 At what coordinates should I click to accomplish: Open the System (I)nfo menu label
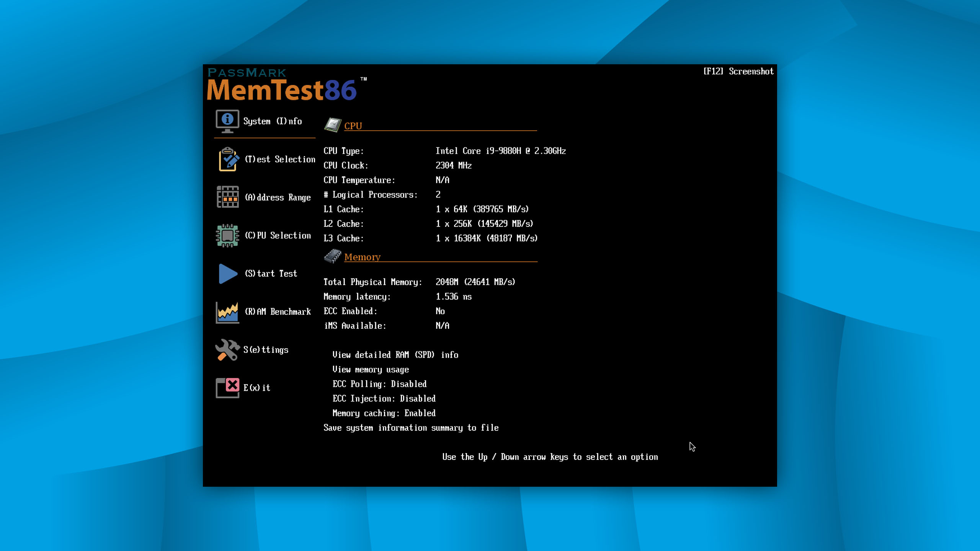[273, 121]
